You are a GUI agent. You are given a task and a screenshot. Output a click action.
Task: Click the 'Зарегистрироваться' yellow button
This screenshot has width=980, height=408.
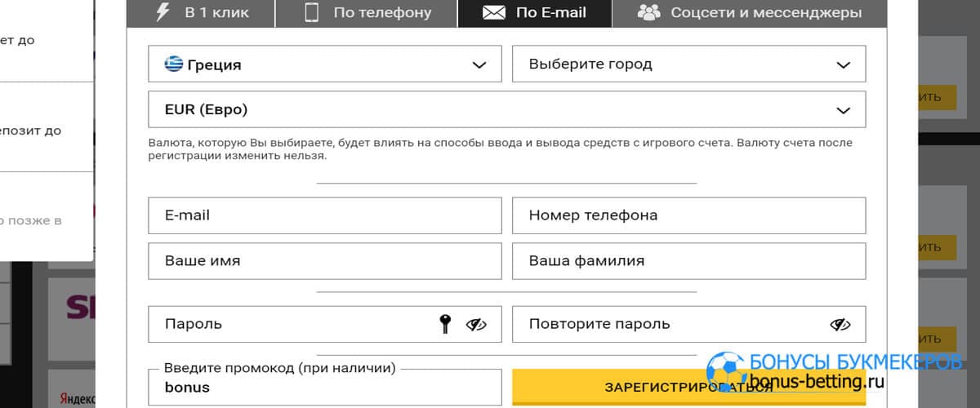coord(688,388)
